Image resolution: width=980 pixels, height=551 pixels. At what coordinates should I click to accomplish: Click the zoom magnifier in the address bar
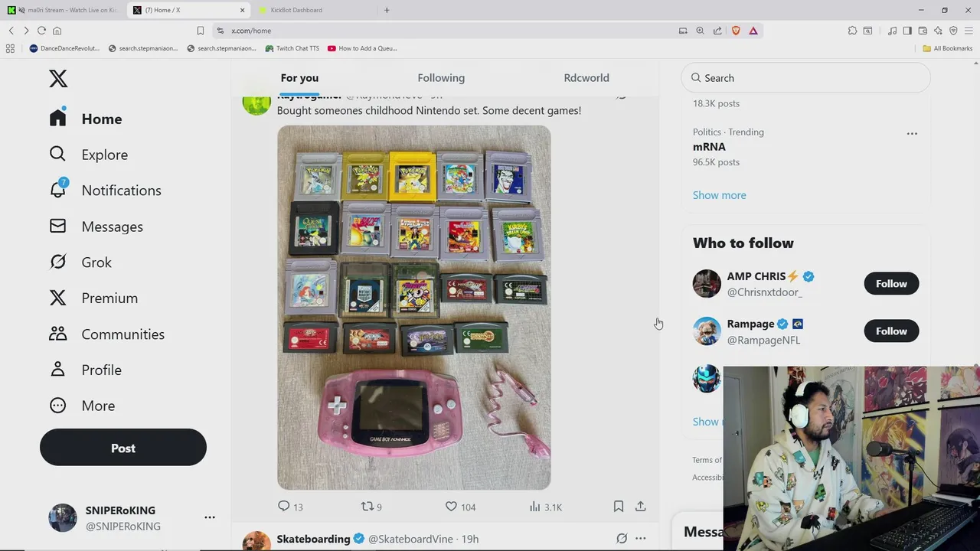point(700,31)
